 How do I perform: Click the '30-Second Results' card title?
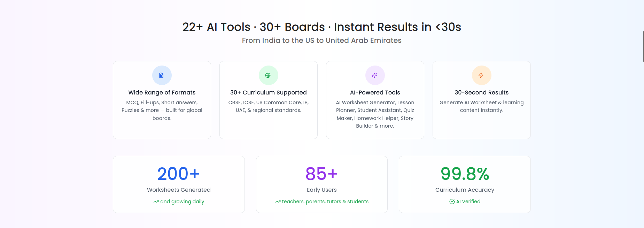tap(481, 92)
